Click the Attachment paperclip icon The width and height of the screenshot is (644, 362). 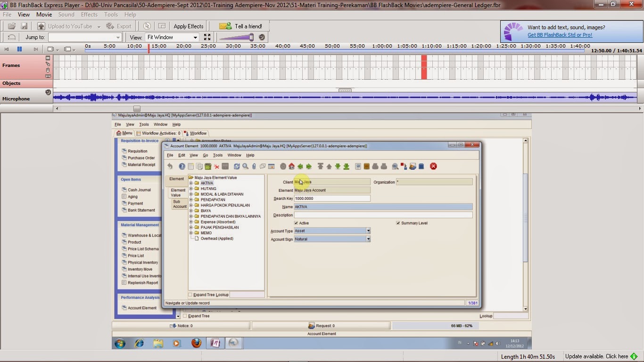click(254, 166)
